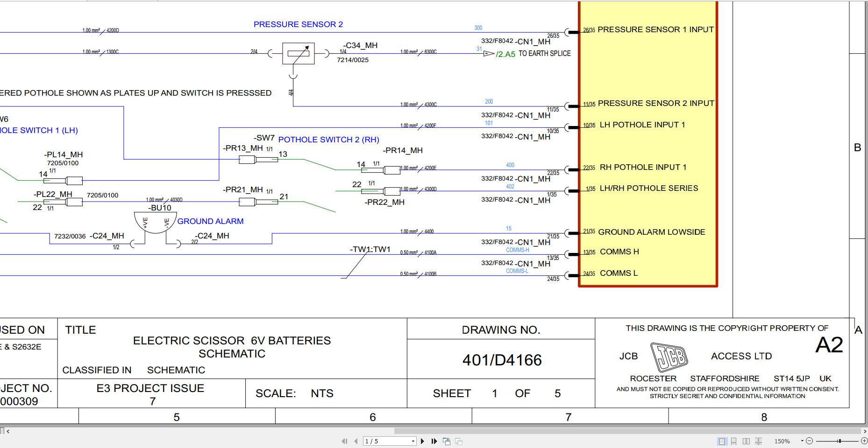Click the zoom slider handle
868x448 pixels.
[x=839, y=441]
